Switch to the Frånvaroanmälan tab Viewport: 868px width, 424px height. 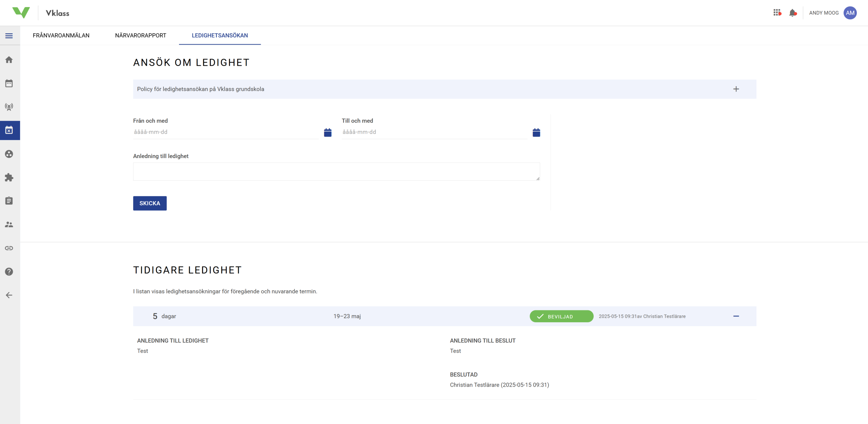[61, 36]
